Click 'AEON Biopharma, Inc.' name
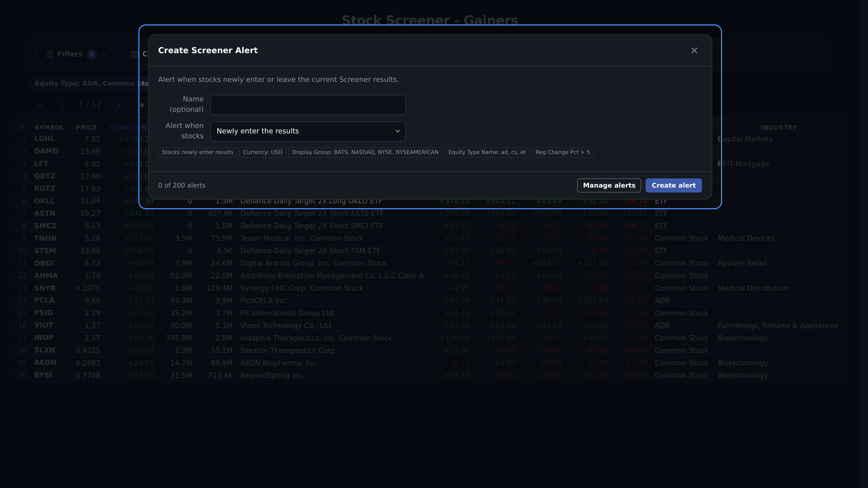The width and height of the screenshot is (868, 488). click(279, 363)
